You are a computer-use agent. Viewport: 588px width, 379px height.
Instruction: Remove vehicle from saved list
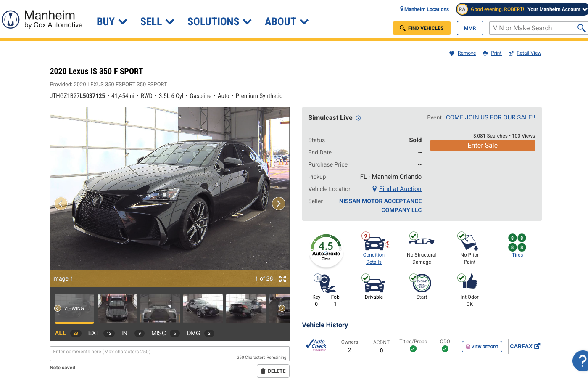click(x=467, y=53)
